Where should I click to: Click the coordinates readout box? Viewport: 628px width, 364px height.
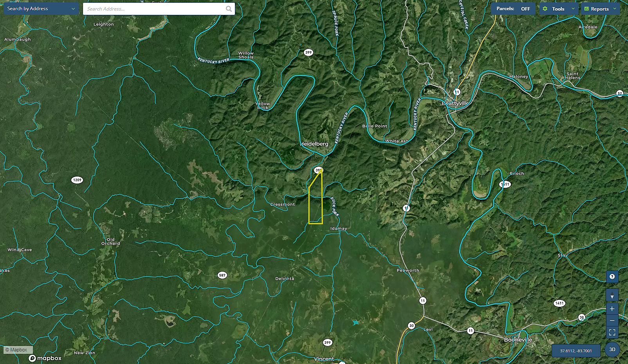576,351
